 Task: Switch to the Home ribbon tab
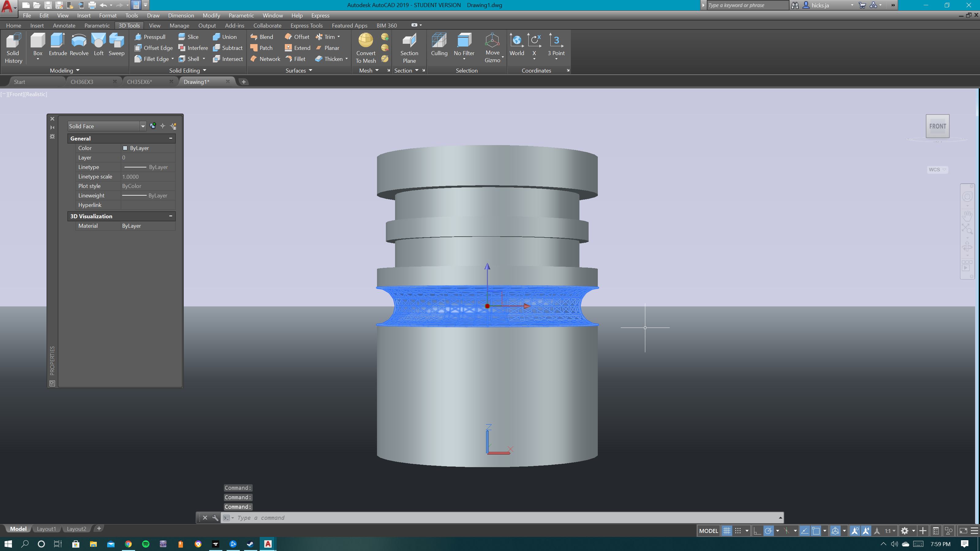[x=14, y=25]
